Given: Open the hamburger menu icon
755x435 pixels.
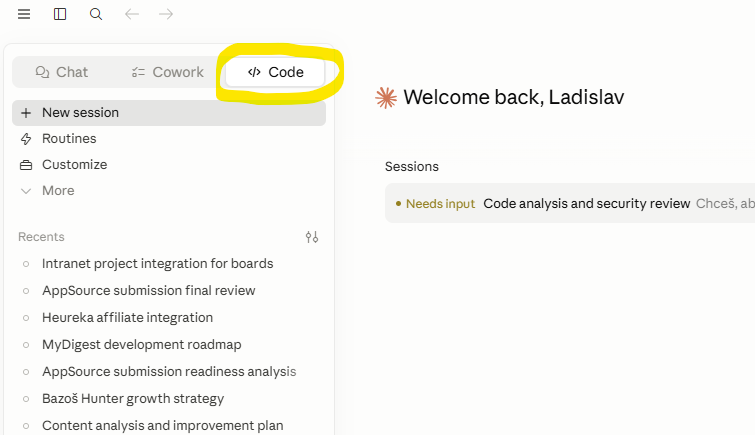Looking at the screenshot, I should click(x=24, y=14).
